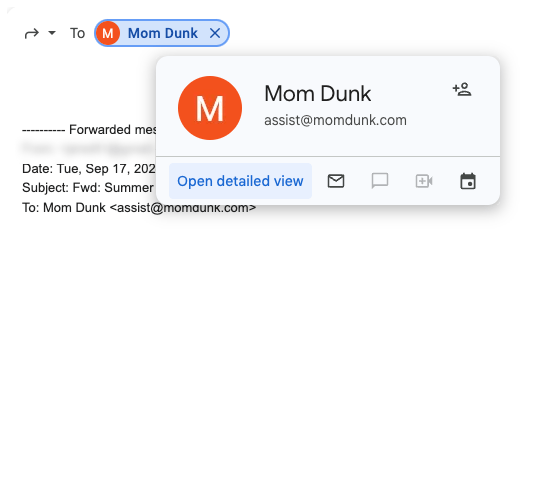Click the small orange M avatar in chip
546x498 pixels.
pyautogui.click(x=108, y=33)
